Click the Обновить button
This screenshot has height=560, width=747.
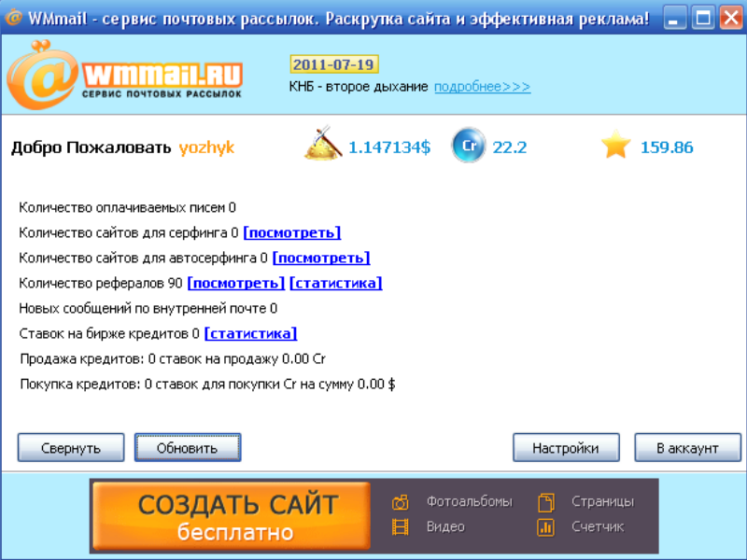tap(188, 448)
